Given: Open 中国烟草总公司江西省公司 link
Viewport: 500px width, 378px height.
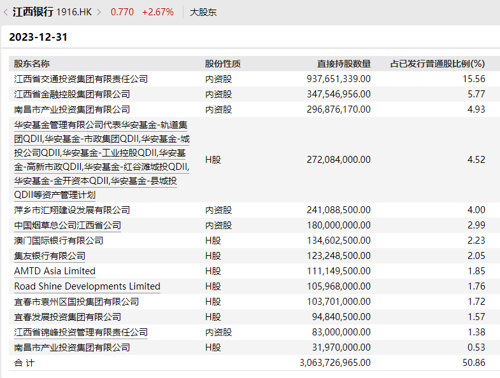Looking at the screenshot, I should 67,225.
